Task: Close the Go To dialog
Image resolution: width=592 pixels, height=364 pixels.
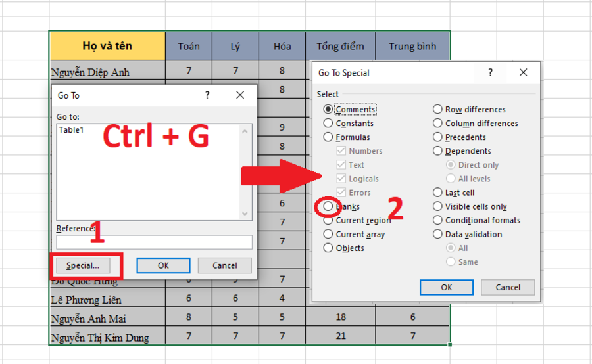Action: point(240,95)
